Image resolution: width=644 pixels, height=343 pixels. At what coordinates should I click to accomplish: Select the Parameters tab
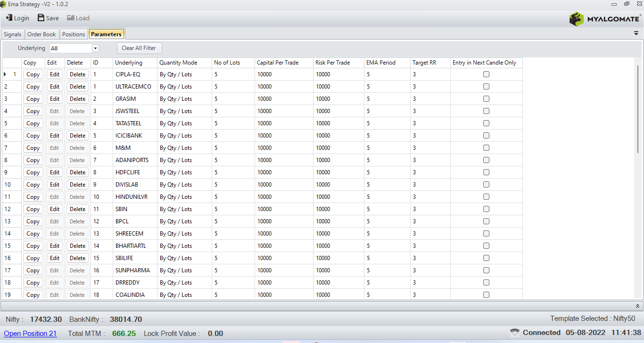[x=106, y=34]
